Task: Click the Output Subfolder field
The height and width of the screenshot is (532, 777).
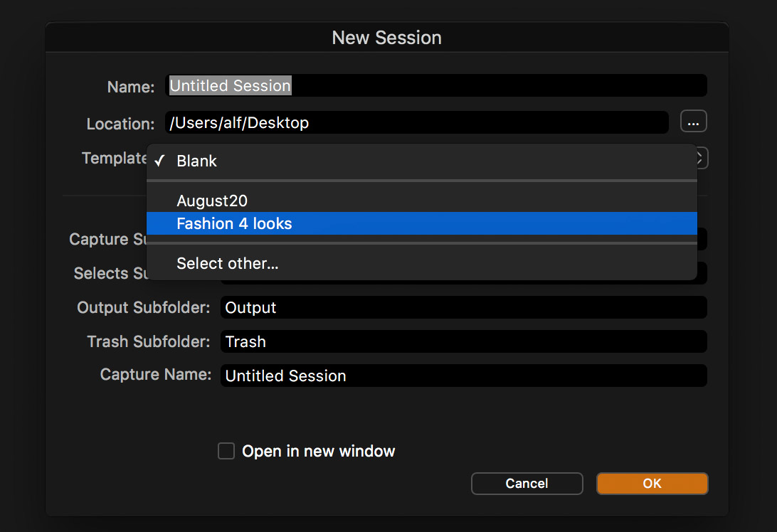Action: pyautogui.click(x=464, y=308)
